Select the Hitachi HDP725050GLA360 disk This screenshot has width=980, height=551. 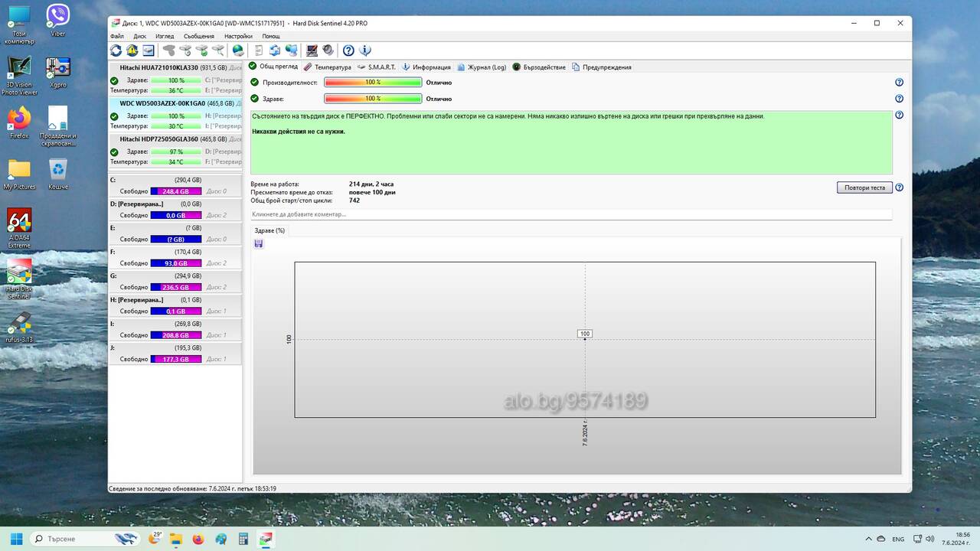click(x=175, y=151)
